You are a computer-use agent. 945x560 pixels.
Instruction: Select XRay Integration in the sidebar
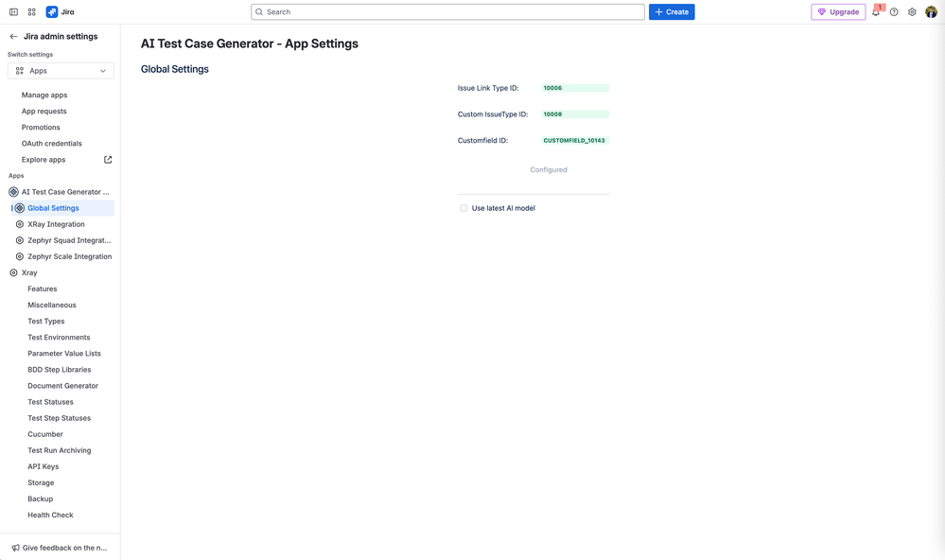pyautogui.click(x=56, y=224)
